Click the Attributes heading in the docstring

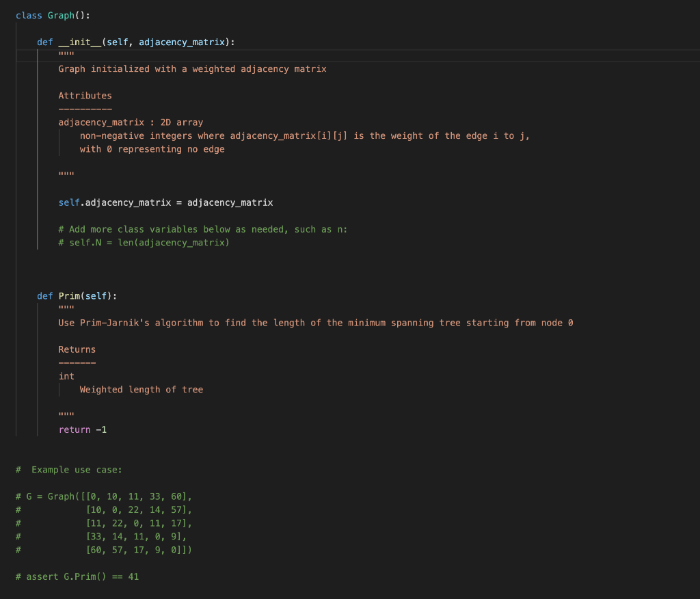[x=84, y=95]
